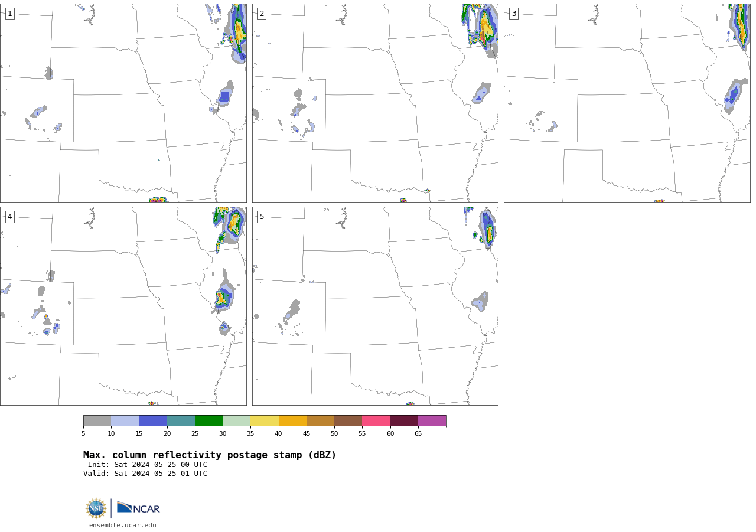The image size is (756, 532).
Task: Click the pink 55-60 dBZ swatch
Action: point(376,421)
